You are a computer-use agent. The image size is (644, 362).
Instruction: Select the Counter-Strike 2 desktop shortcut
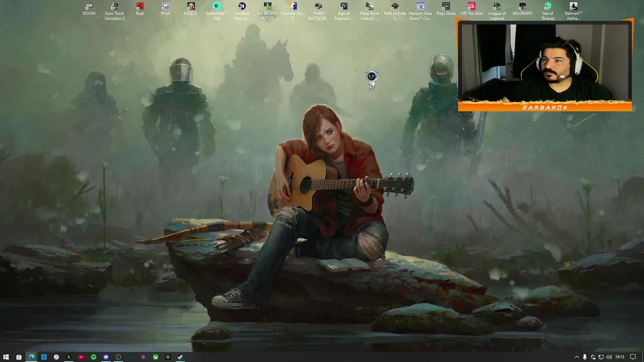[x=293, y=11]
